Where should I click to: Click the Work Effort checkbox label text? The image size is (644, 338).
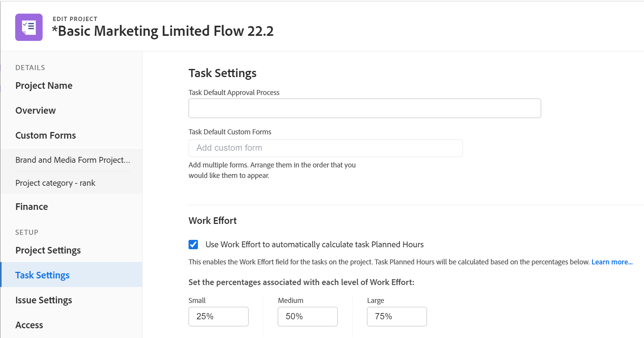click(314, 245)
